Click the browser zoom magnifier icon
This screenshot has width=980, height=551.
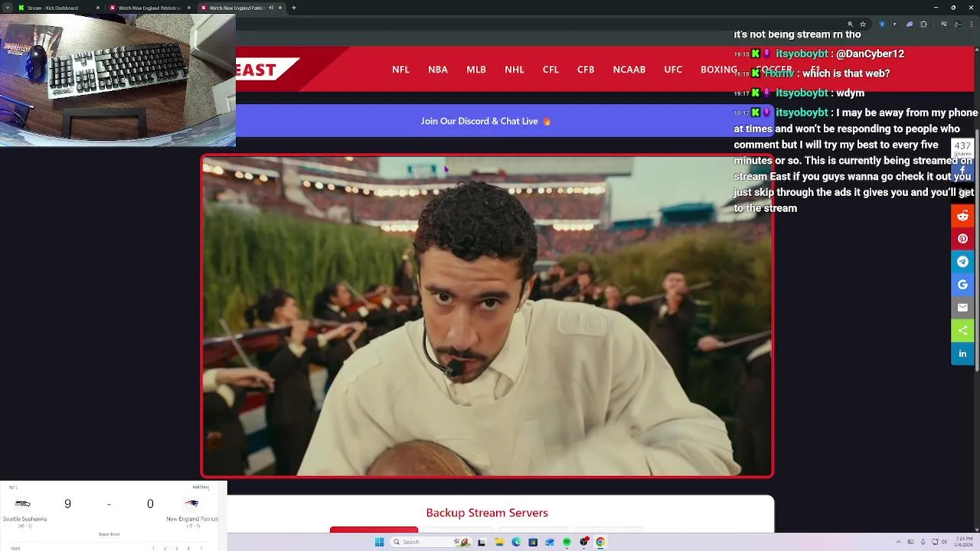(x=850, y=24)
